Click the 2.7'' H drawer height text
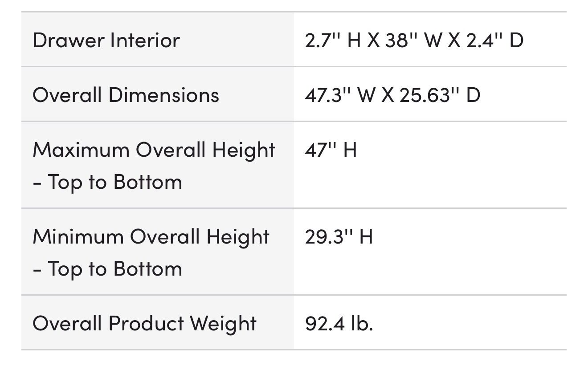 [x=332, y=40]
